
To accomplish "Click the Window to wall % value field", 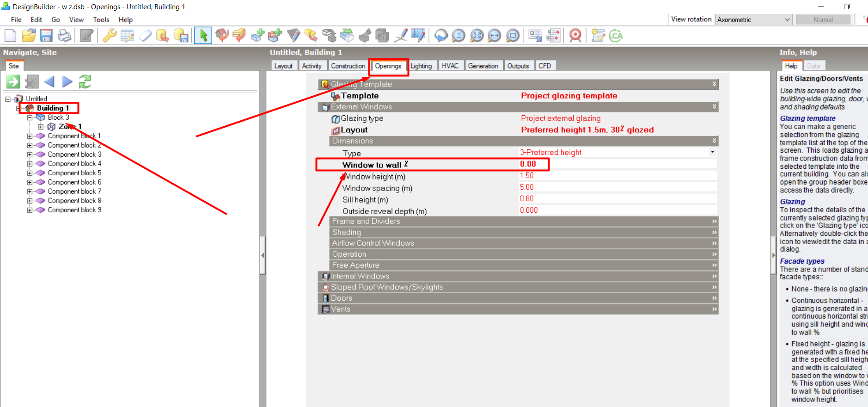I will pos(618,164).
